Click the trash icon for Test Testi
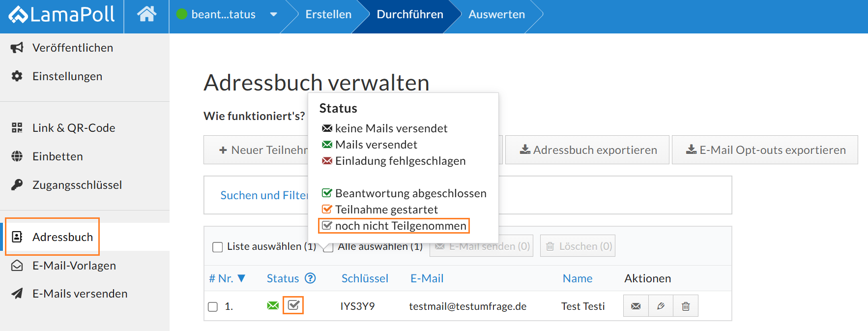The image size is (868, 331). [x=686, y=306]
